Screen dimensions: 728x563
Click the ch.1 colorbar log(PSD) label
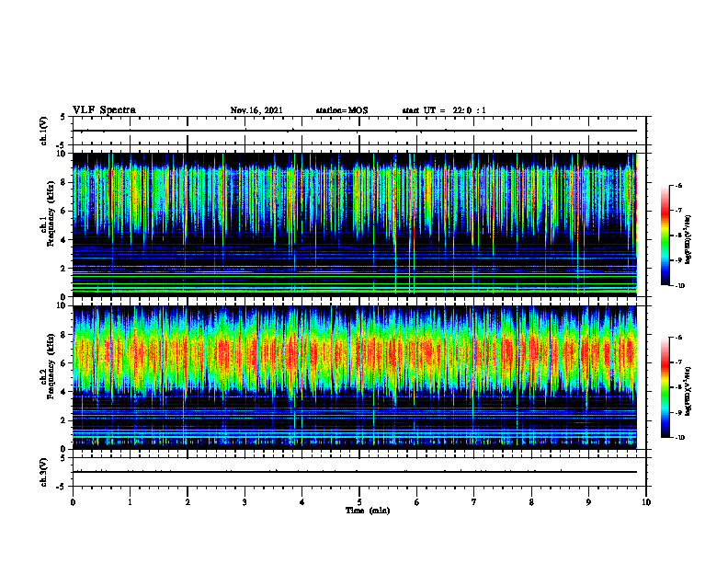tap(688, 240)
